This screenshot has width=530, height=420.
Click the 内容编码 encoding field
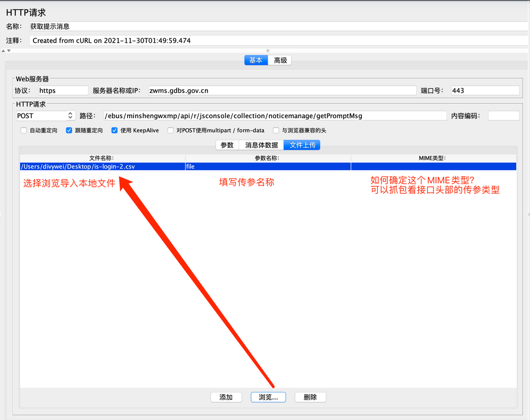click(503, 116)
